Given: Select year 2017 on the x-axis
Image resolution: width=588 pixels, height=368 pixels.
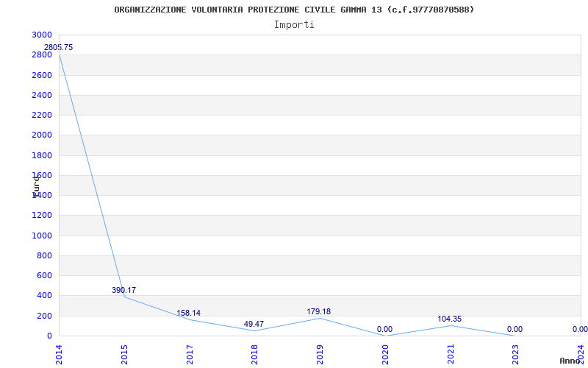Looking at the screenshot, I should (190, 353).
